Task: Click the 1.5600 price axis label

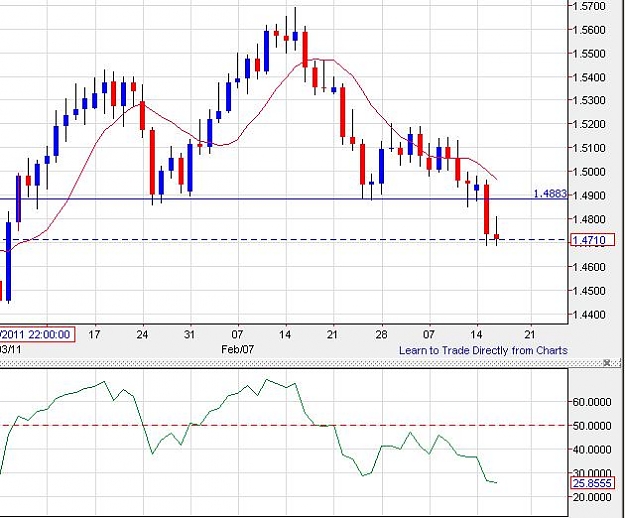Action: click(x=589, y=29)
